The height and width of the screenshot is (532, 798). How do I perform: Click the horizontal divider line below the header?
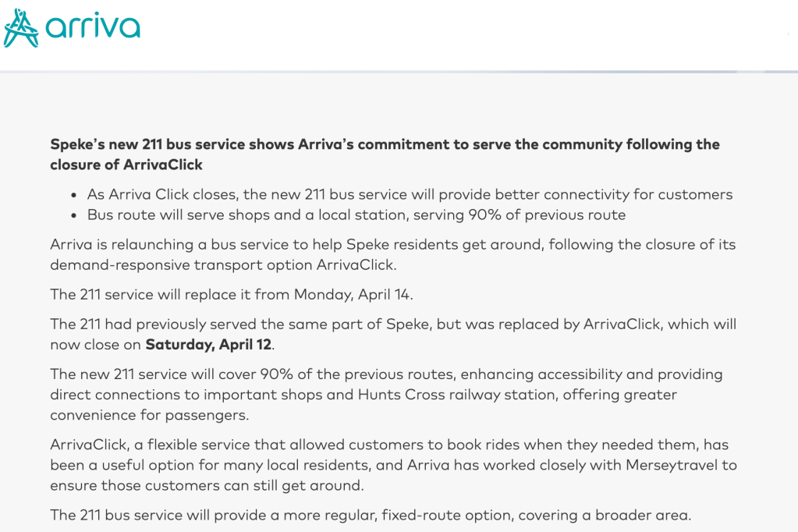pyautogui.click(x=399, y=72)
